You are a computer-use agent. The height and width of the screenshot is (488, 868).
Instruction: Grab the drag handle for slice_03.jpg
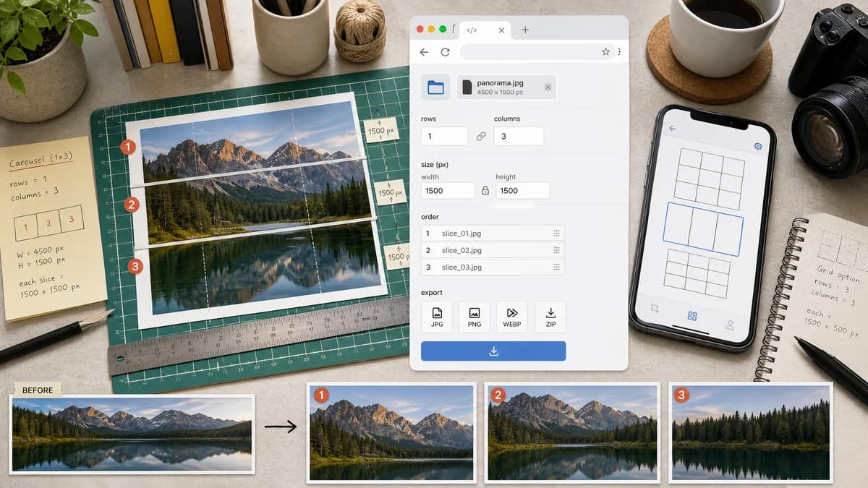[556, 267]
